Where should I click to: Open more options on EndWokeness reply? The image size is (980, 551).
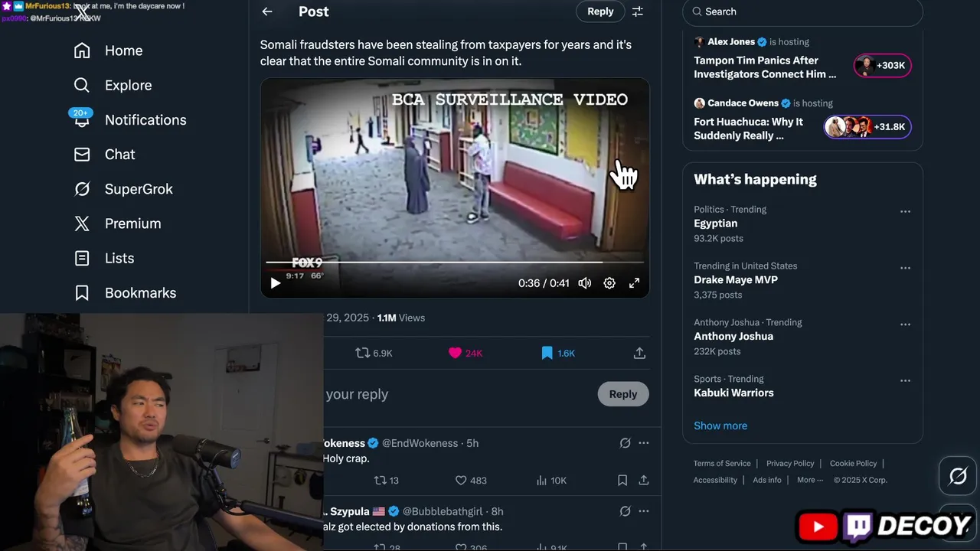click(x=643, y=443)
